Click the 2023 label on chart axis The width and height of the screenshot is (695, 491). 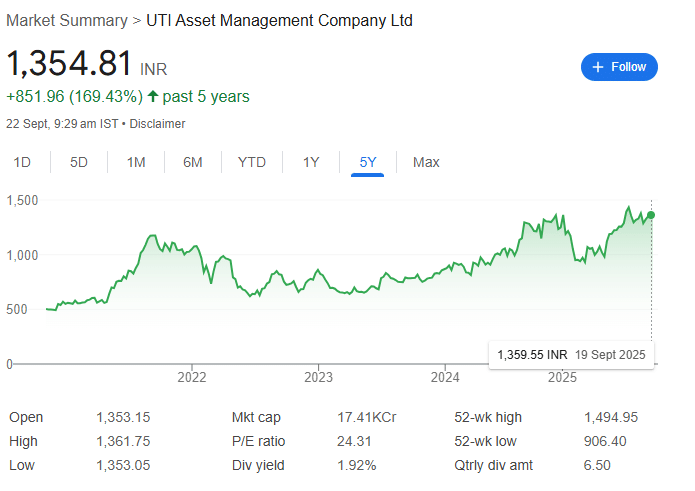click(x=318, y=377)
